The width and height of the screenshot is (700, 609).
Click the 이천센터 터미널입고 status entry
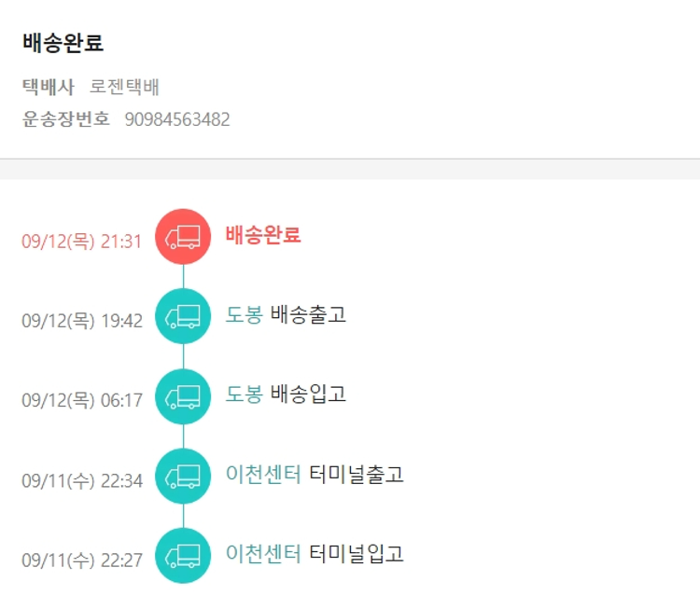(315, 554)
